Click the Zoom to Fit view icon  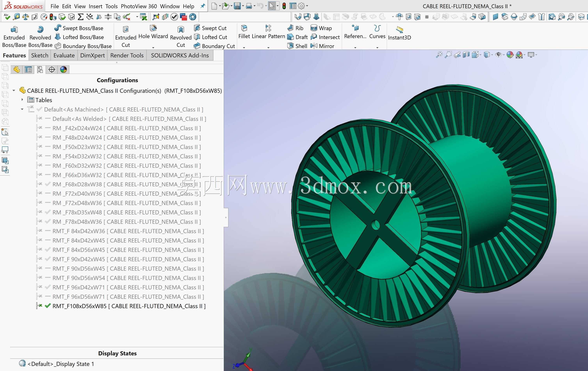pos(439,55)
